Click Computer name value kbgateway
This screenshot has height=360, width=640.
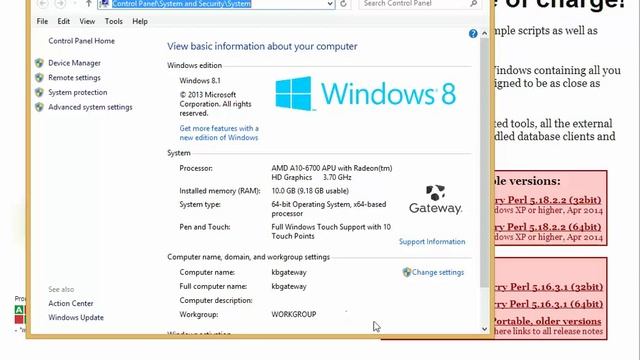pos(289,272)
